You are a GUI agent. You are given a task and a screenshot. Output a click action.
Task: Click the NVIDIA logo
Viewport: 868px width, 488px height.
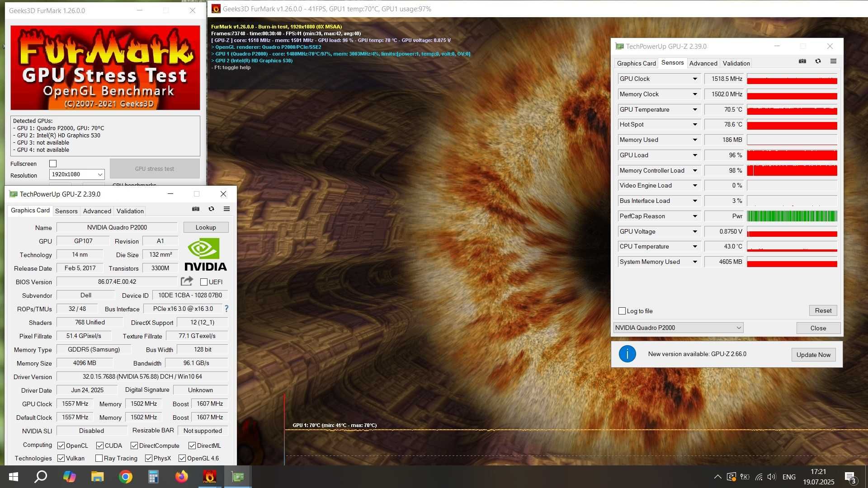click(x=206, y=254)
